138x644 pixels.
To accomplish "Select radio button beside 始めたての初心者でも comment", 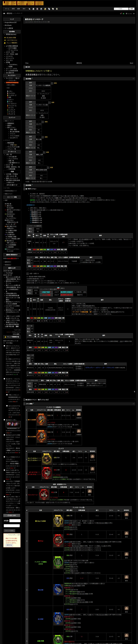I will click(4, 470).
